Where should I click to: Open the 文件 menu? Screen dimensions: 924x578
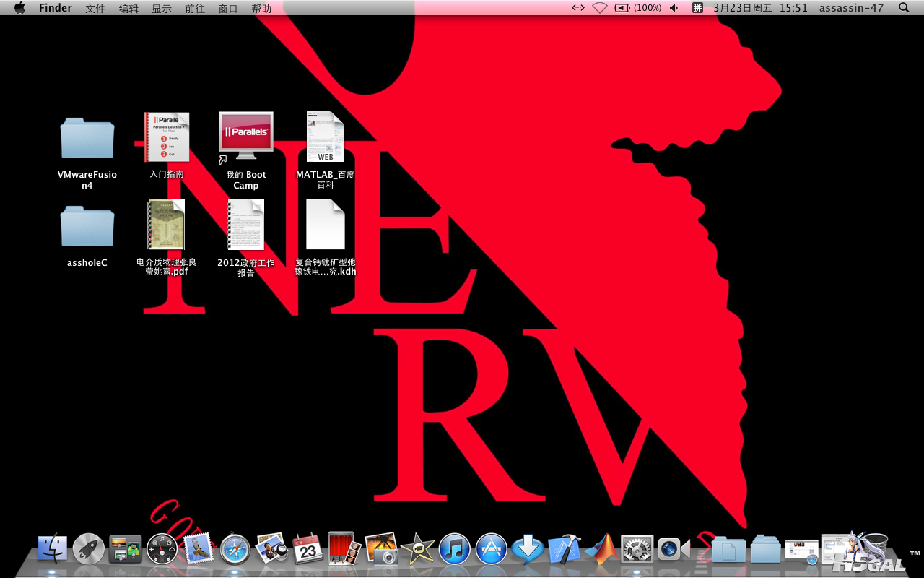[x=95, y=8]
